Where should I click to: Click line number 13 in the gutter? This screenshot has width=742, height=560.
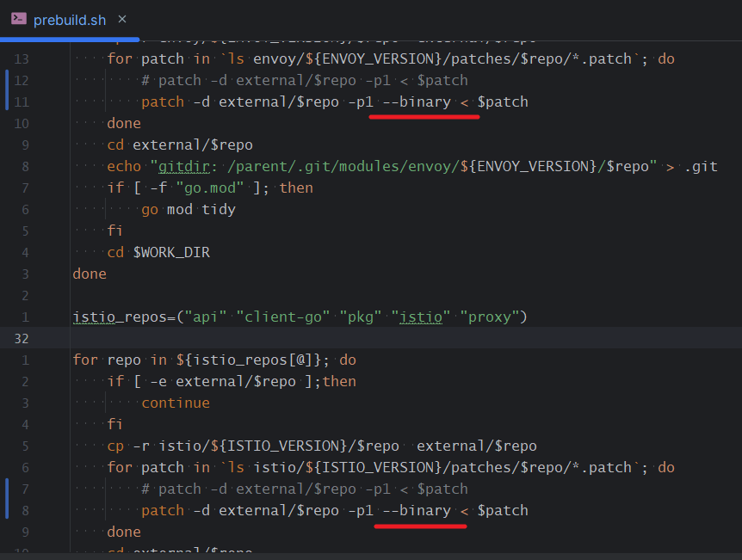21,58
